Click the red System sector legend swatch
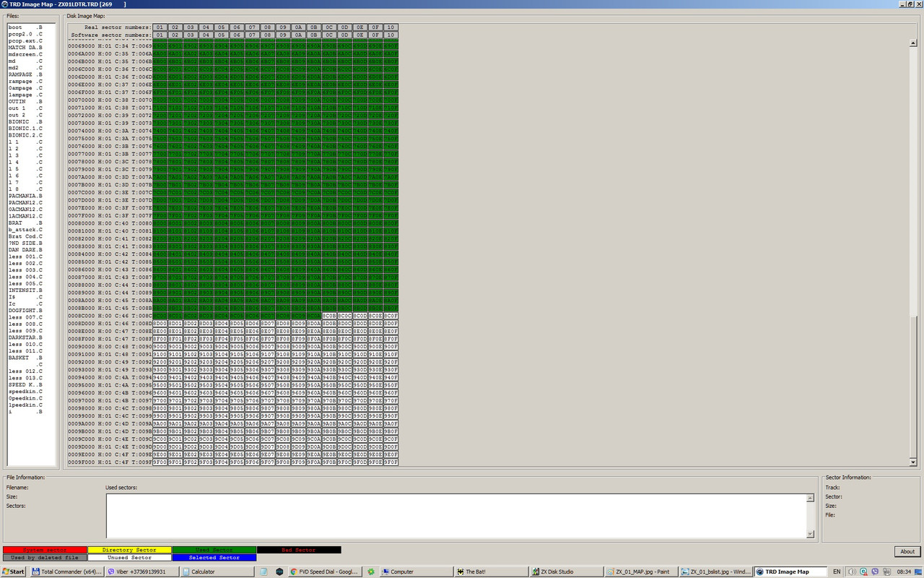The image size is (924, 578). coord(43,550)
